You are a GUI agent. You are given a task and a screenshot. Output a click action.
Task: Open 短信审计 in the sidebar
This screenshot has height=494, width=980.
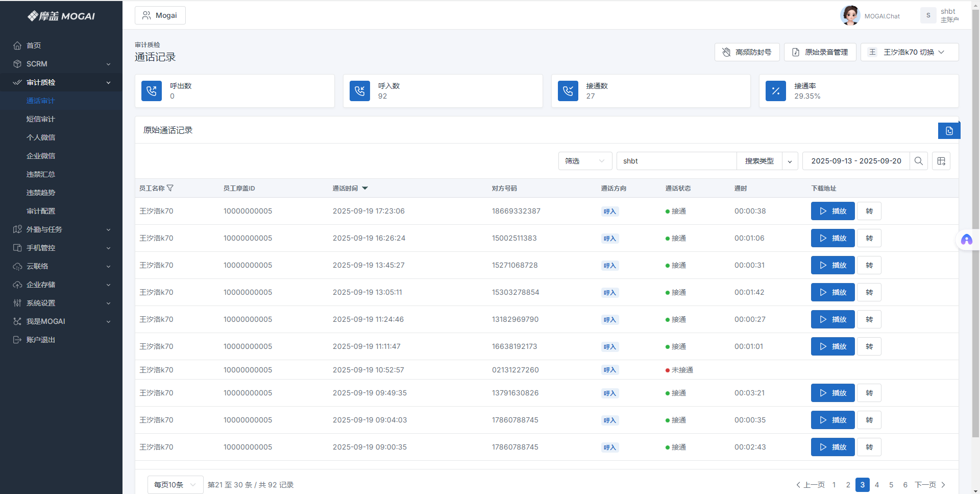(x=41, y=119)
